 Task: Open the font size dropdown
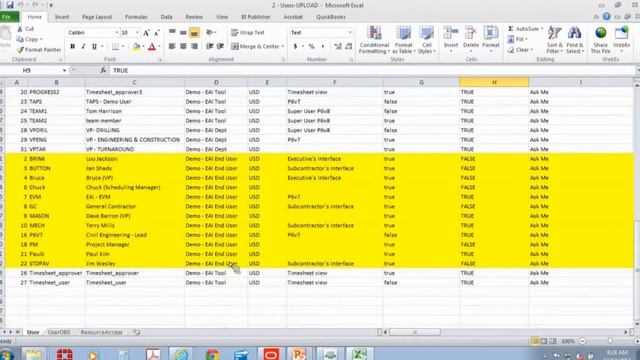click(137, 33)
